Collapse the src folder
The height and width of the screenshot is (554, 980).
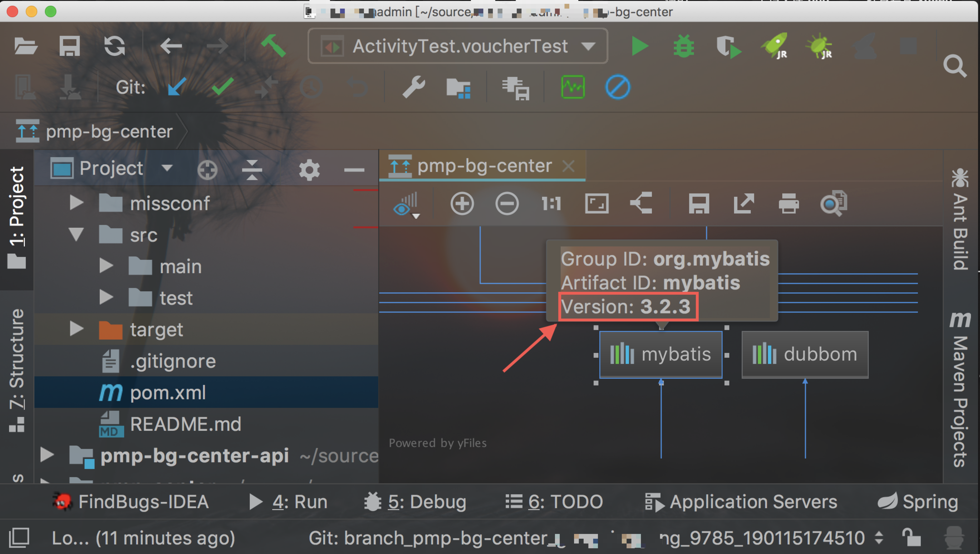(x=77, y=234)
